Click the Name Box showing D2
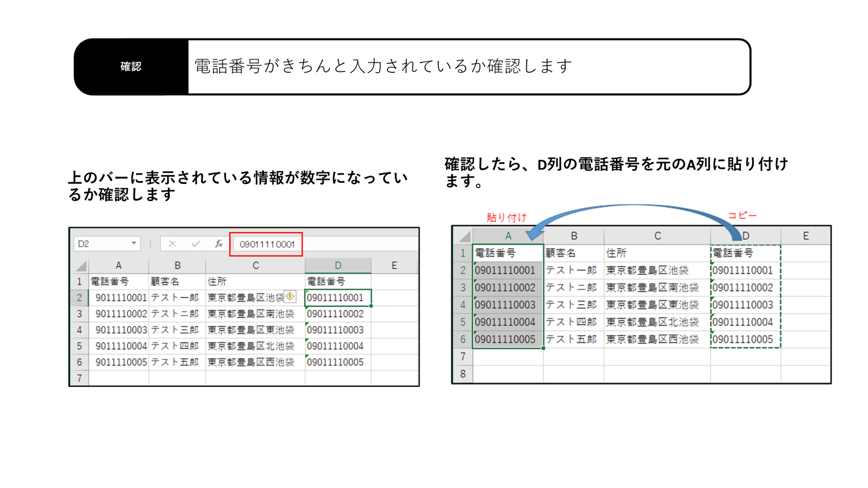Viewport: 868px width, 488px height. [x=107, y=244]
